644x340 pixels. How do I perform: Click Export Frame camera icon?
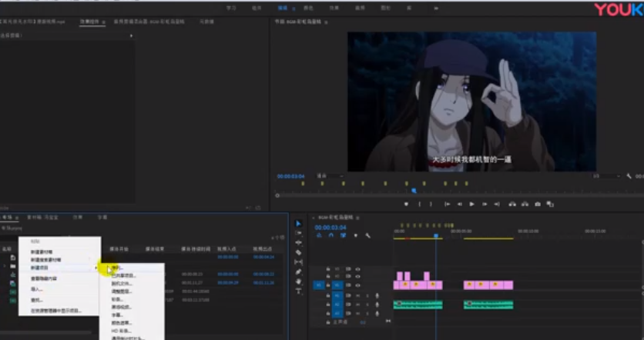tap(538, 205)
